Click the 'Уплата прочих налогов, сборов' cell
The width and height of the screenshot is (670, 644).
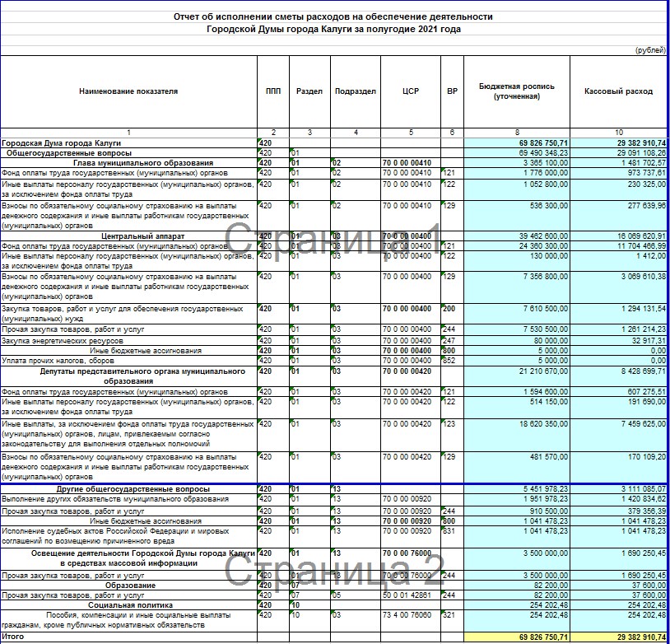pyautogui.click(x=57, y=360)
